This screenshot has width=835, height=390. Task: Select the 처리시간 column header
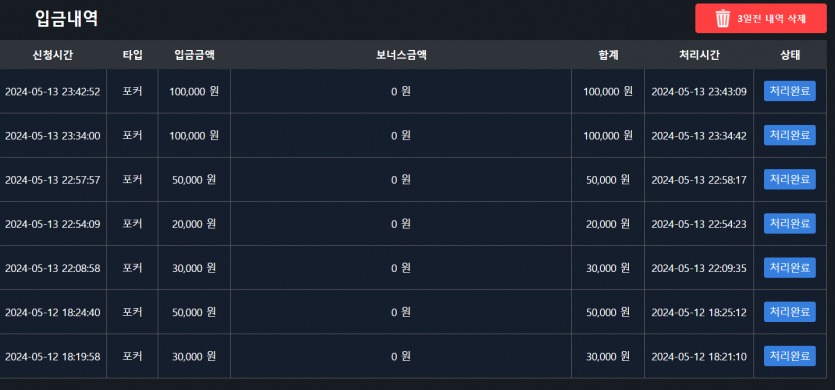tap(699, 55)
